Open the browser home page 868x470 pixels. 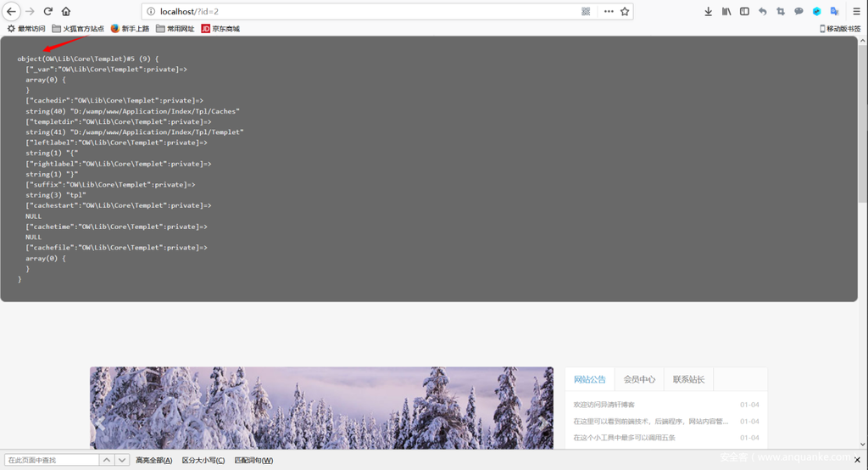(66, 11)
